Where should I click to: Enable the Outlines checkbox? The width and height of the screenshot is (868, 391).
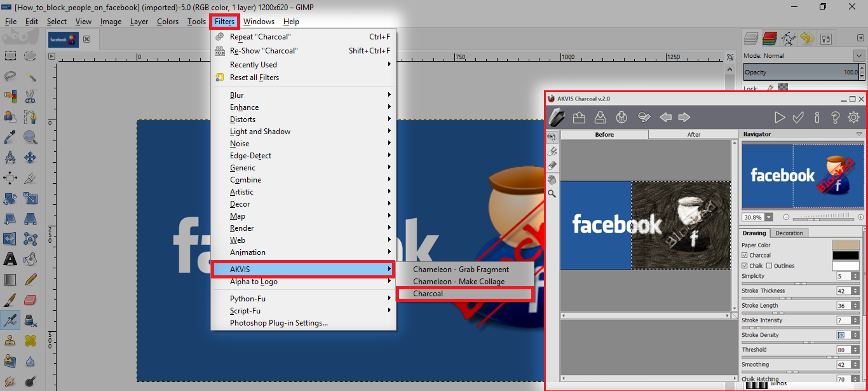point(769,266)
